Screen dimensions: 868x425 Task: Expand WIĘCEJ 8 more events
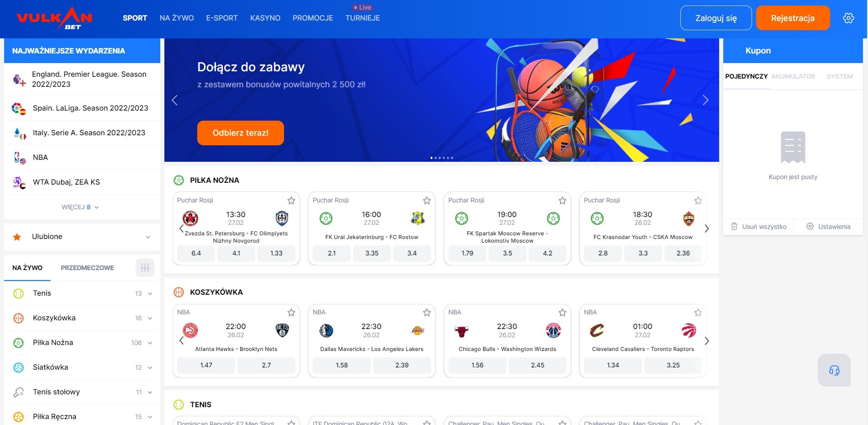(x=80, y=207)
